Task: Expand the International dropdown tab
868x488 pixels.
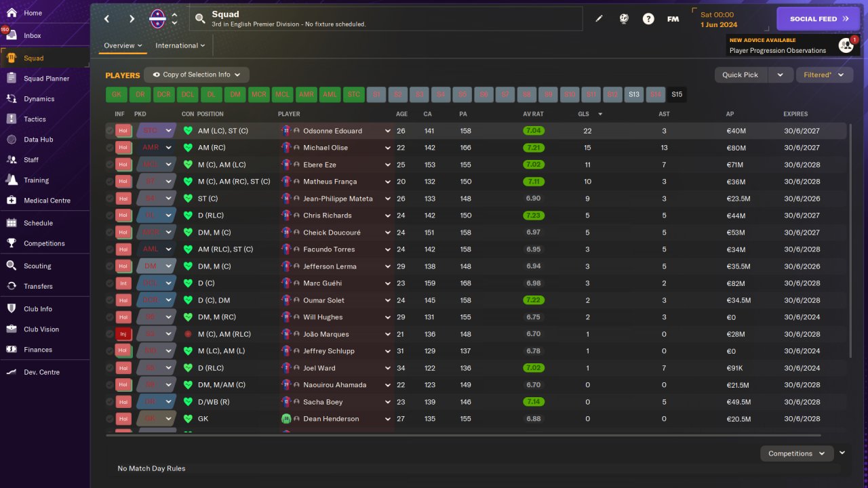Action: (180, 45)
